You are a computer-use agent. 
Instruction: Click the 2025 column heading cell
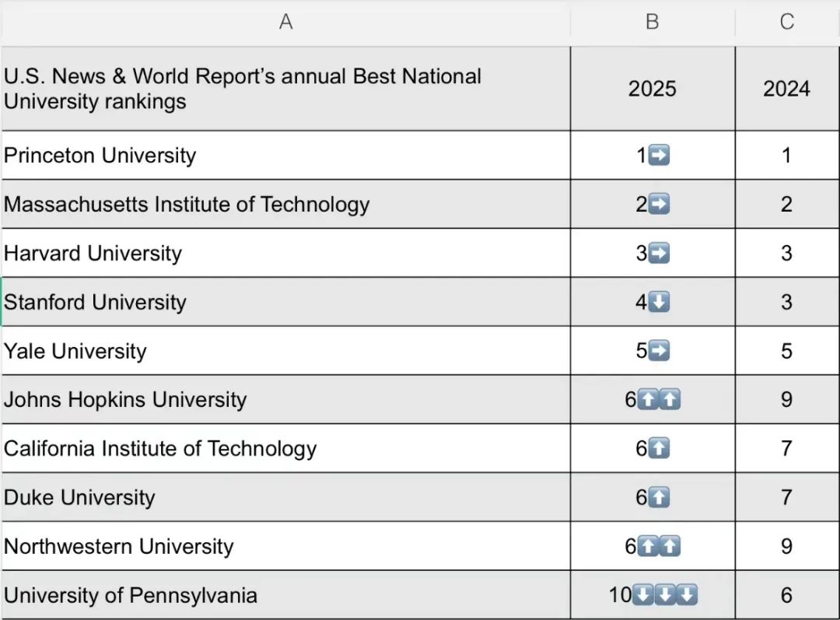pos(652,89)
